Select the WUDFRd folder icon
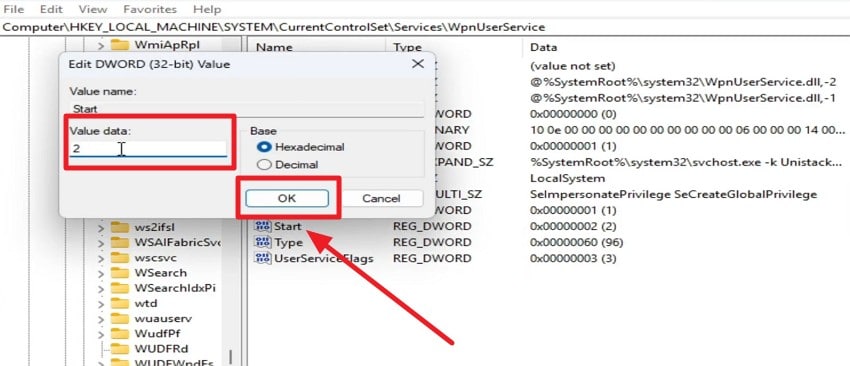 click(120, 348)
